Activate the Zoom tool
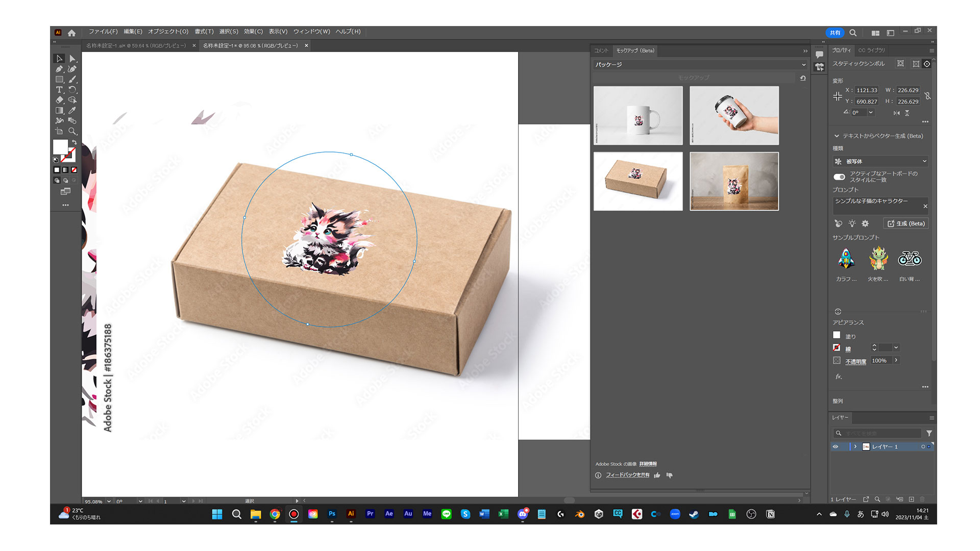This screenshot has height=551, width=980. coord(72,131)
